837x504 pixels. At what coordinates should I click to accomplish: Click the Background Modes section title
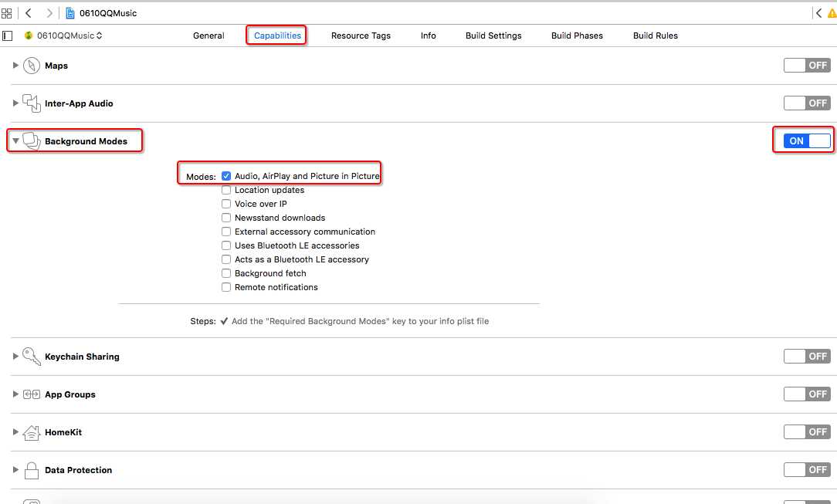click(86, 141)
